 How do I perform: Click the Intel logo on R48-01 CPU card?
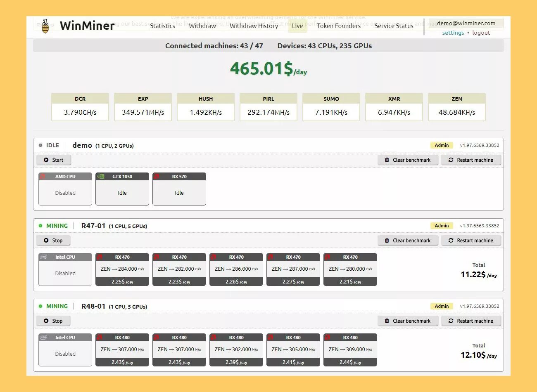tap(43, 337)
